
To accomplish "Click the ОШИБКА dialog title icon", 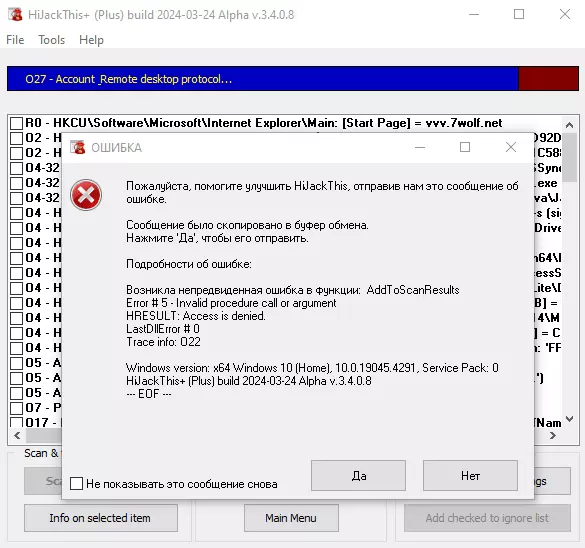I will coord(78,147).
